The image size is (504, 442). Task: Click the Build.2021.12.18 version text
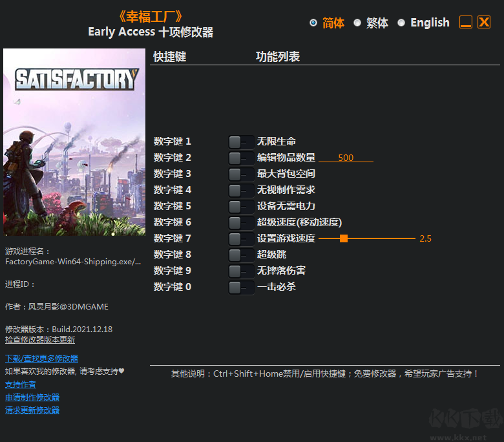click(x=82, y=329)
